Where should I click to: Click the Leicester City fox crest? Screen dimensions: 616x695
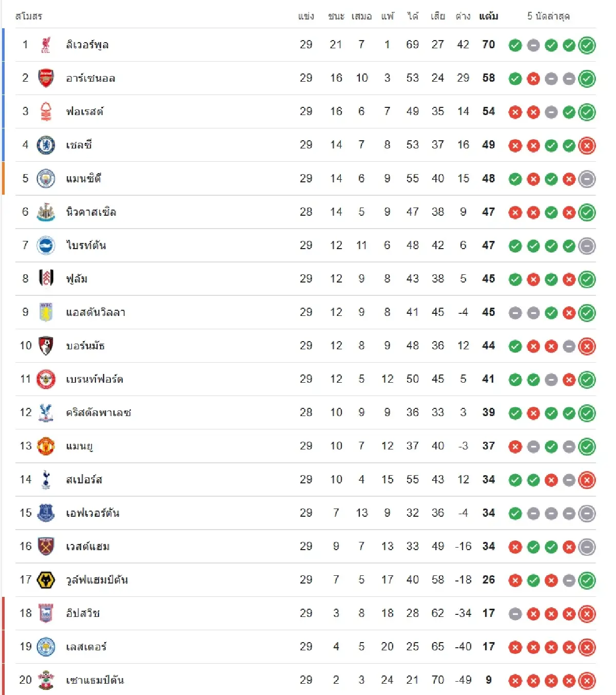pos(46,647)
